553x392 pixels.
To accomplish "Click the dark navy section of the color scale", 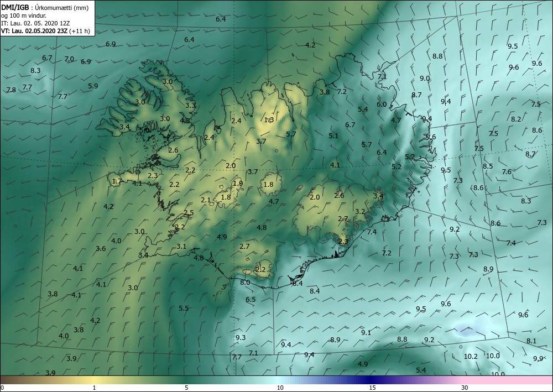I will (x=371, y=380).
